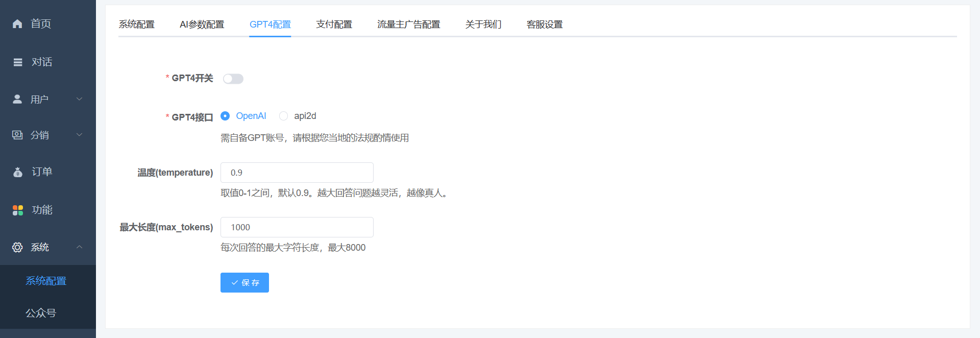The image size is (980, 338).
Task: Click the money bag icon beside 订单
Action: coord(18,172)
